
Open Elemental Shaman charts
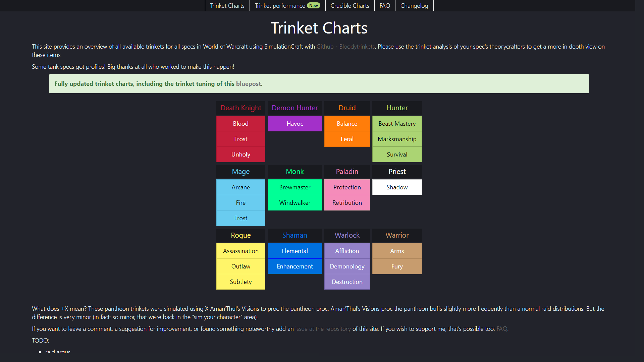(x=295, y=251)
